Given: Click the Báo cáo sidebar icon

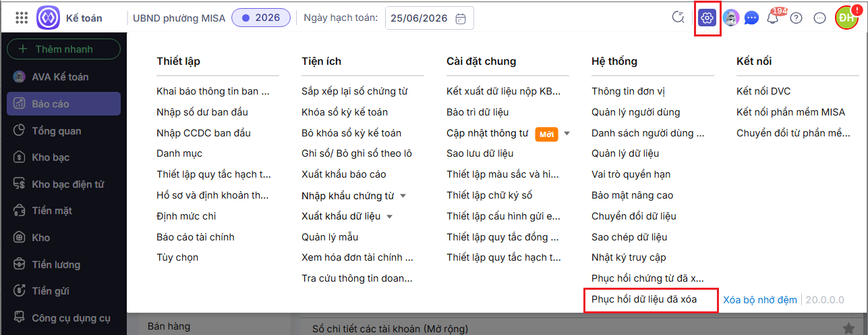Looking at the screenshot, I should pos(20,104).
